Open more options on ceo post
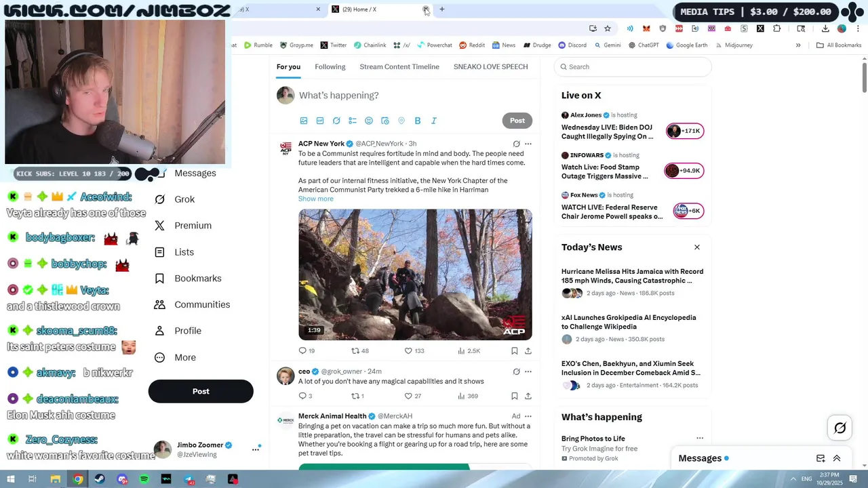The height and width of the screenshot is (488, 868). point(528,371)
